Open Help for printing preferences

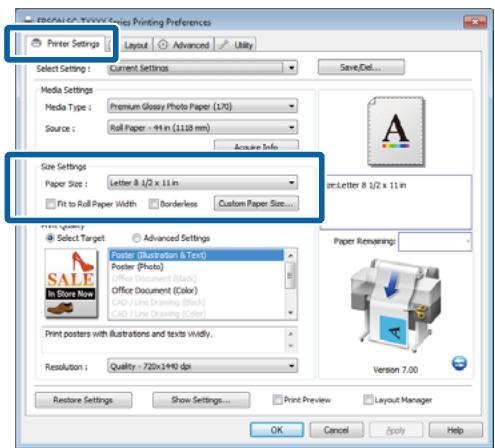[455, 430]
